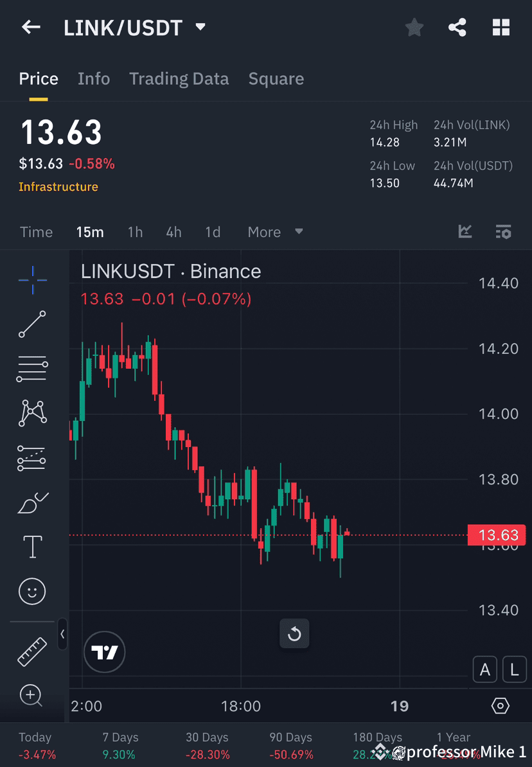Viewport: 532px width, 767px height.
Task: Select the magnifier zoom tool
Action: (32, 695)
